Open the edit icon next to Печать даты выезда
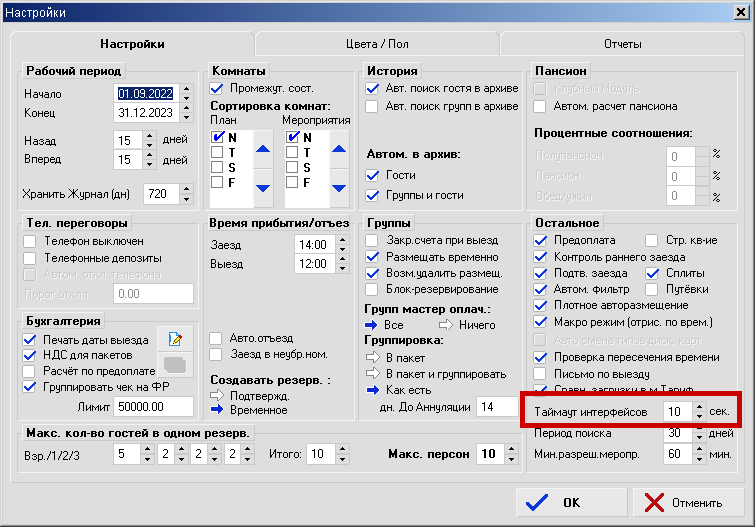Screen dimensions: 755x527 tap(175, 339)
